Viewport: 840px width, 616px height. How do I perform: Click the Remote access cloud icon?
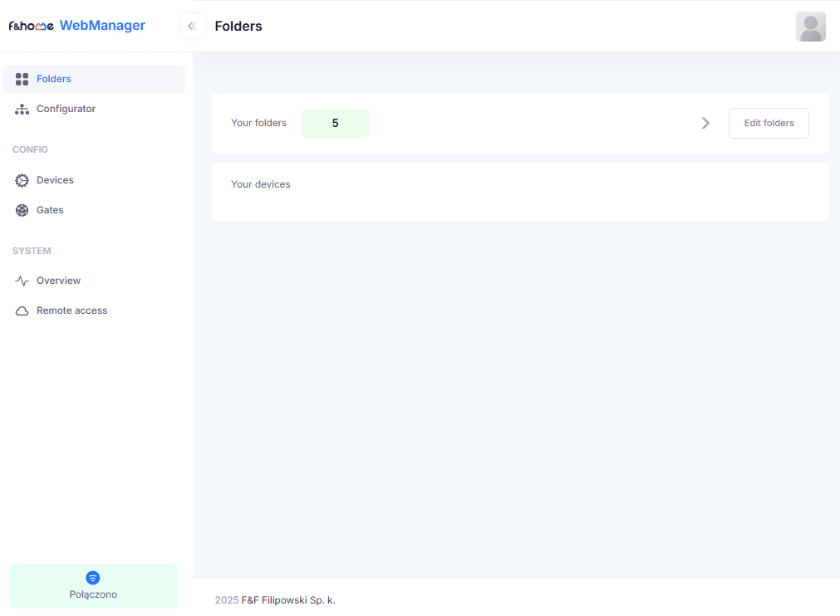click(22, 311)
